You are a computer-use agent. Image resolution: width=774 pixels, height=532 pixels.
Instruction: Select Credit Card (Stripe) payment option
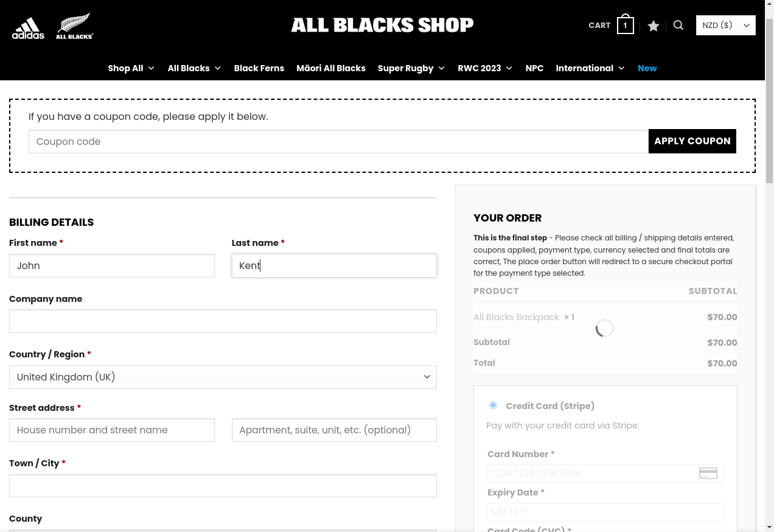pyautogui.click(x=493, y=405)
